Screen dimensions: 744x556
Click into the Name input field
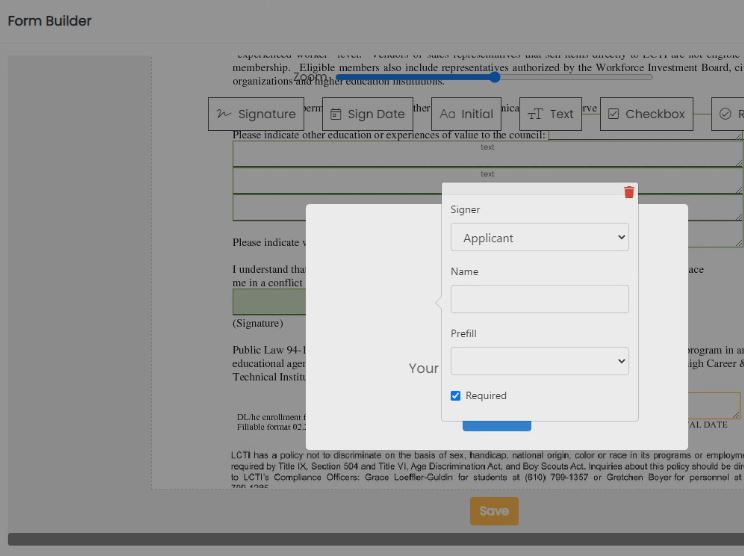[539, 299]
